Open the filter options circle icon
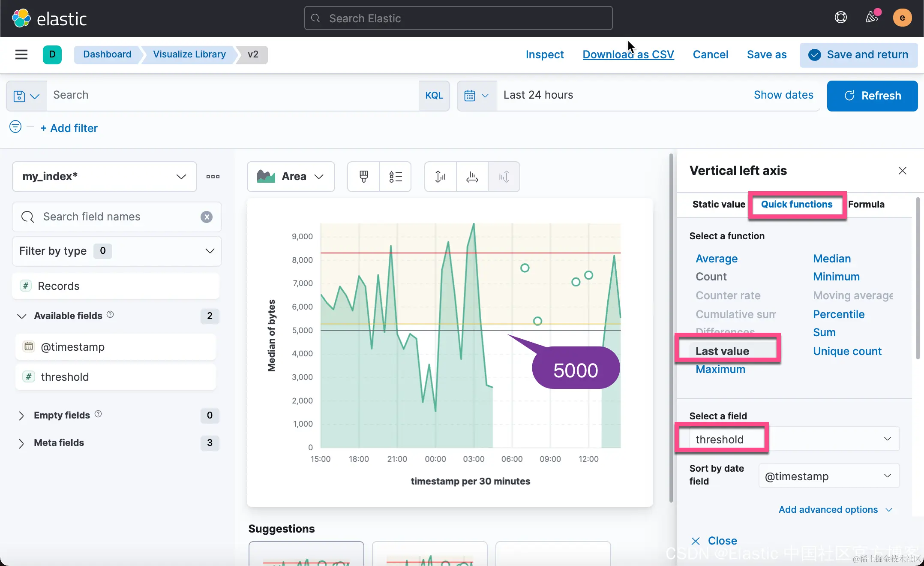The width and height of the screenshot is (924, 566). (x=15, y=127)
